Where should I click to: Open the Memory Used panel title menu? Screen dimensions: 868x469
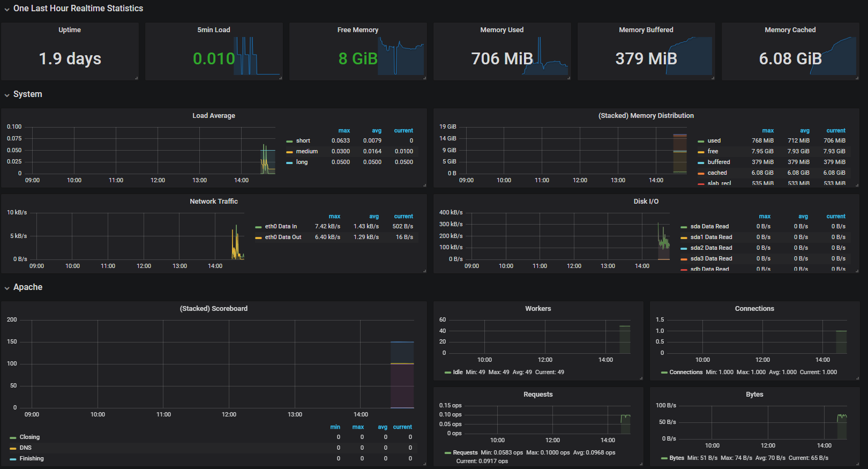click(502, 30)
